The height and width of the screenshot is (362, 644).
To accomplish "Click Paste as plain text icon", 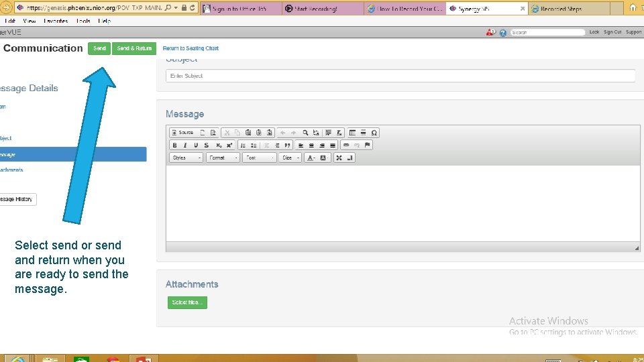I will click(x=259, y=133).
